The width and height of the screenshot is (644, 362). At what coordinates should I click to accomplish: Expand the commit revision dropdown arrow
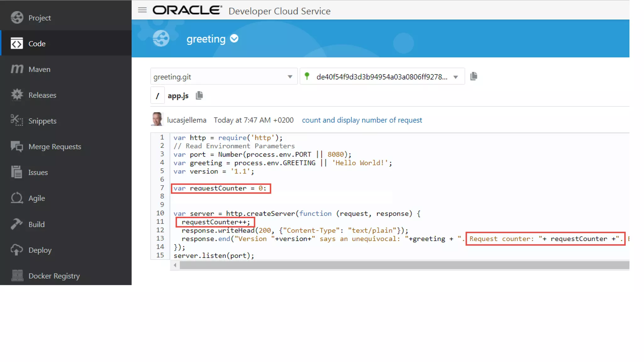click(x=455, y=77)
